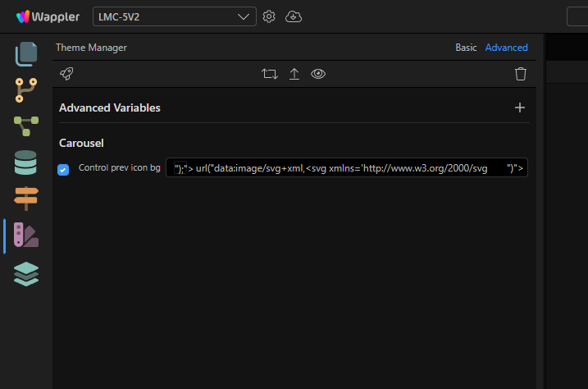Viewport: 588px width, 389px height.
Task: Click the cloud download icon
Action: (x=294, y=17)
